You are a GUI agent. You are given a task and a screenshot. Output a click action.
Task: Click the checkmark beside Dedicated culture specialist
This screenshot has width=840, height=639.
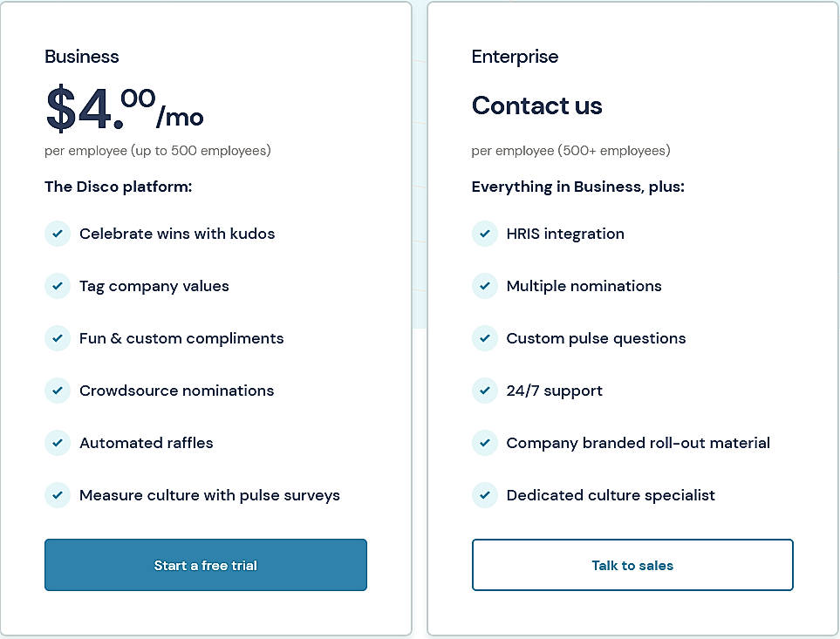(x=485, y=495)
